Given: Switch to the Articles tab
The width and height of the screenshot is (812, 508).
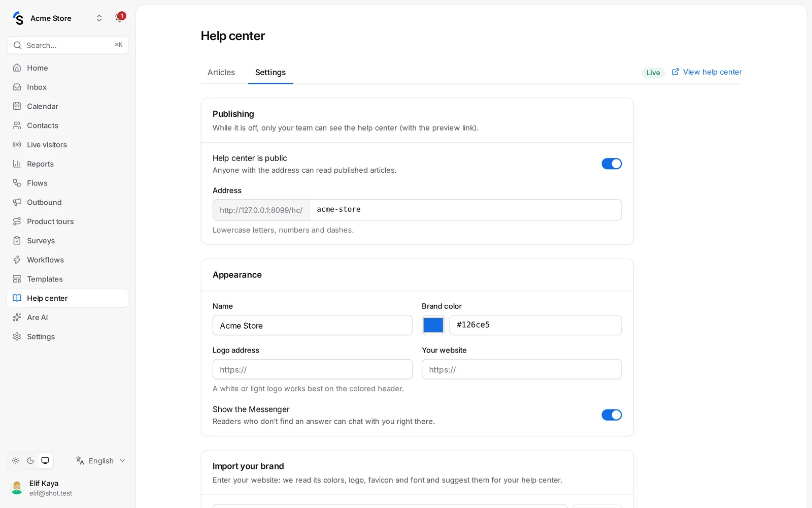Looking at the screenshot, I should 221,72.
